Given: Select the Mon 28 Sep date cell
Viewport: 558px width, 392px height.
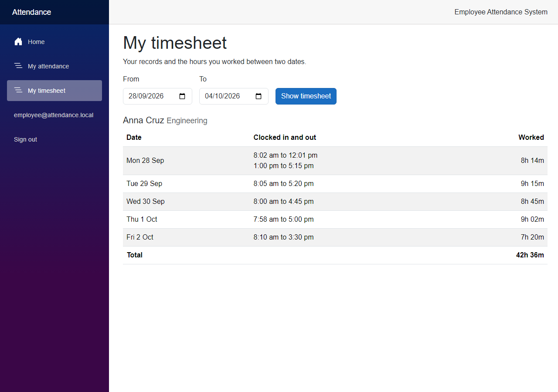Looking at the screenshot, I should [145, 161].
